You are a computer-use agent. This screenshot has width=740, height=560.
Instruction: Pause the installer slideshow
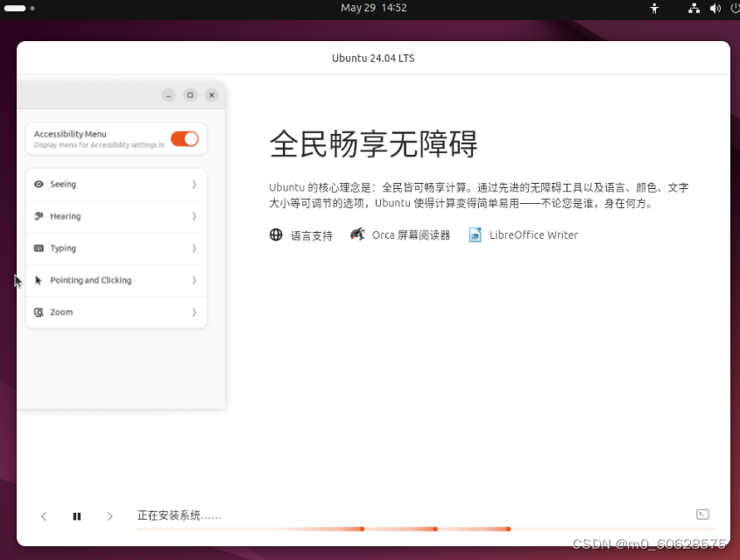(x=77, y=516)
